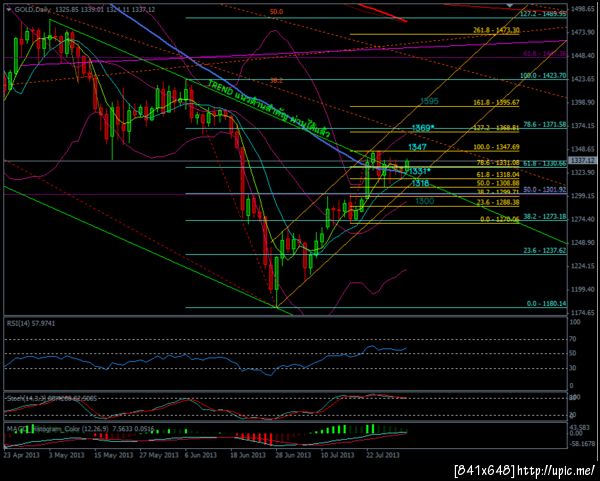Image resolution: width=600 pixels, height=481 pixels.
Task: Click the green TREND resistance line annotation
Action: click(269, 108)
